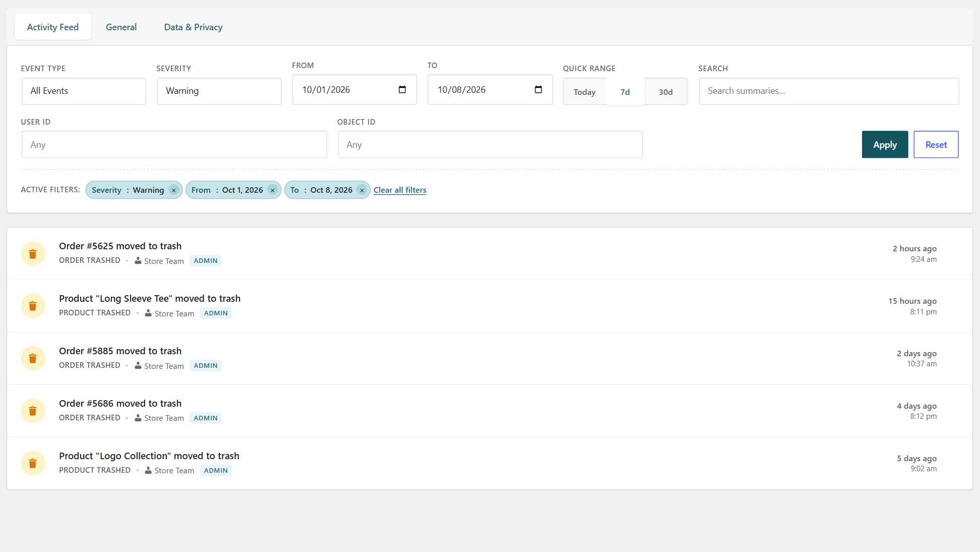Select the 30d quick range
The image size is (980, 552).
pos(665,92)
